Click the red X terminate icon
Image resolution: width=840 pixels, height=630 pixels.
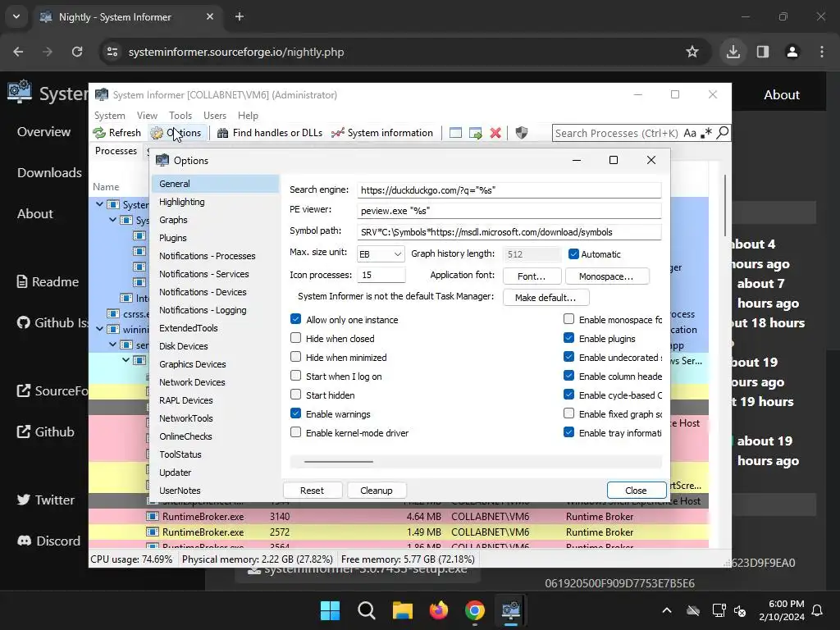(495, 133)
